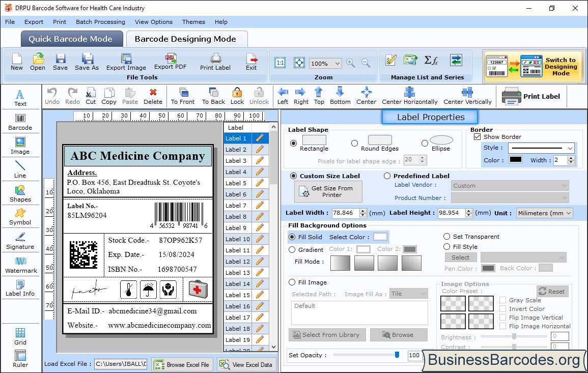Increase border Width stepper value
Image resolution: width=588 pixels, height=373 pixels.
point(571,158)
